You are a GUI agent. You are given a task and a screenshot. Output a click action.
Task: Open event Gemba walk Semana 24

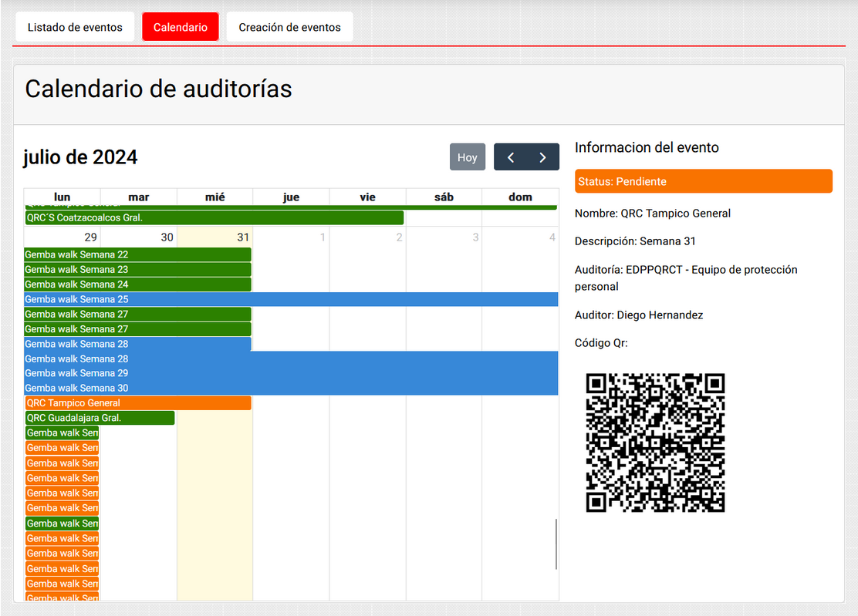pos(137,284)
